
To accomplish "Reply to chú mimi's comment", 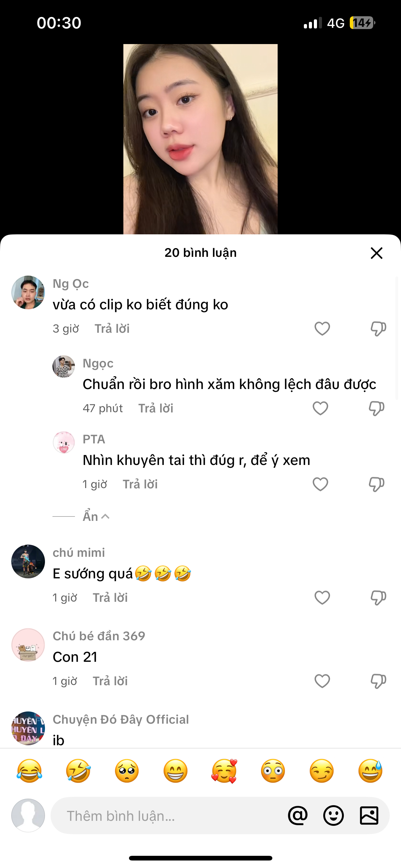I will [x=110, y=598].
